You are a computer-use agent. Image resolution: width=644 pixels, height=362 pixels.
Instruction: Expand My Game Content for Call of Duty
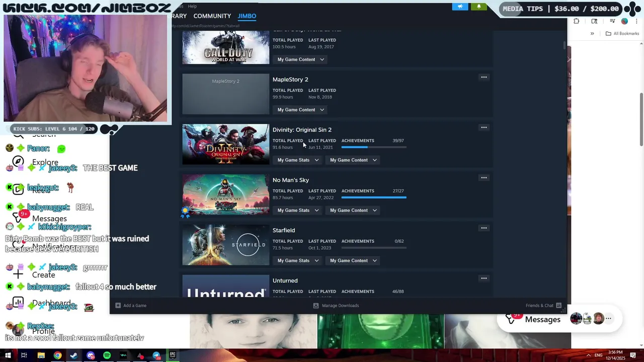[301, 59]
